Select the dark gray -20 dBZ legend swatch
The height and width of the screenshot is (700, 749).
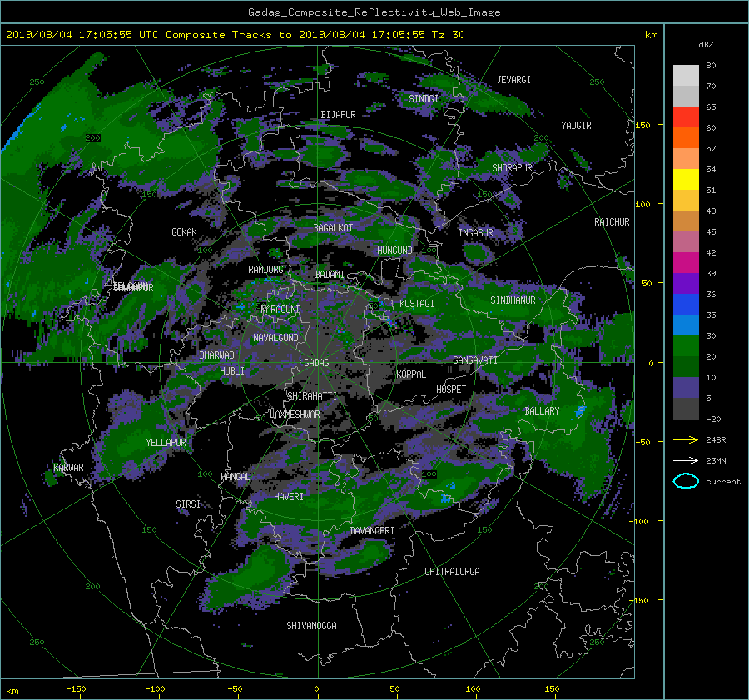pyautogui.click(x=686, y=409)
